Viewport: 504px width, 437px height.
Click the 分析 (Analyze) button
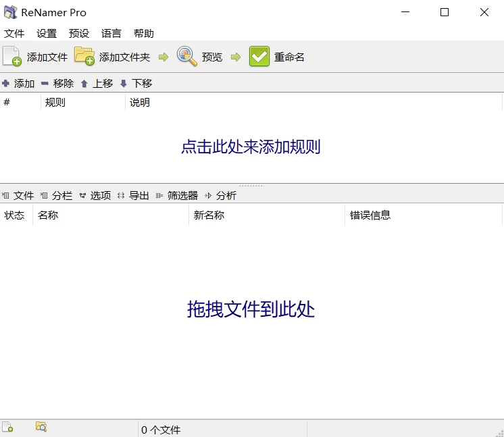221,196
